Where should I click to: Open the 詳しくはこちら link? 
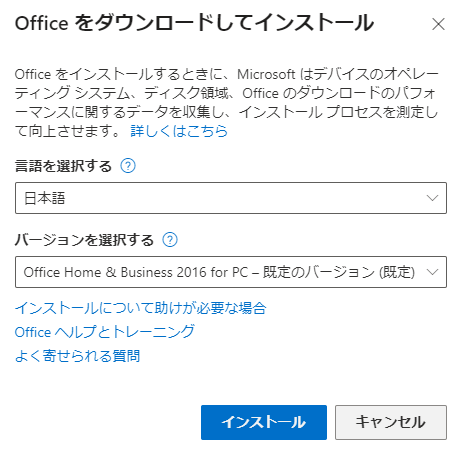(179, 131)
